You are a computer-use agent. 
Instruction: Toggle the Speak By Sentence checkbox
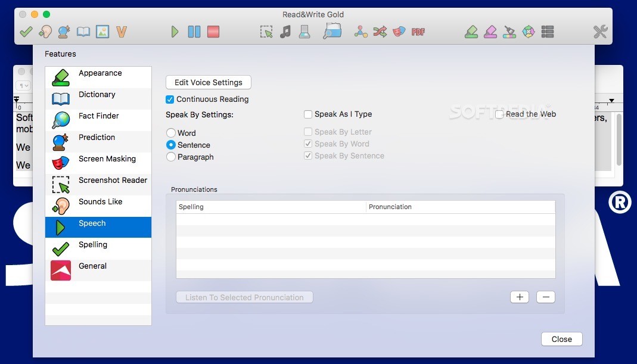[x=308, y=155]
